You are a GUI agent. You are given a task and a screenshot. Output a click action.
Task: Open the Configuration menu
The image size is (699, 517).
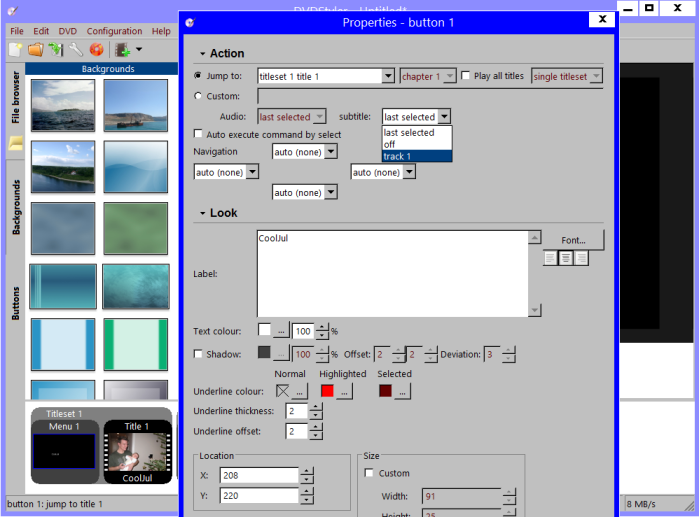115,31
